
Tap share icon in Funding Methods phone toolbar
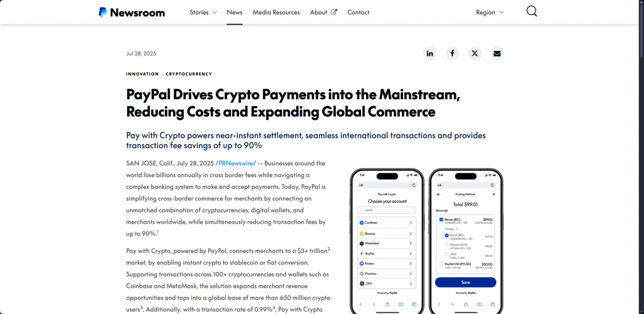466,304
